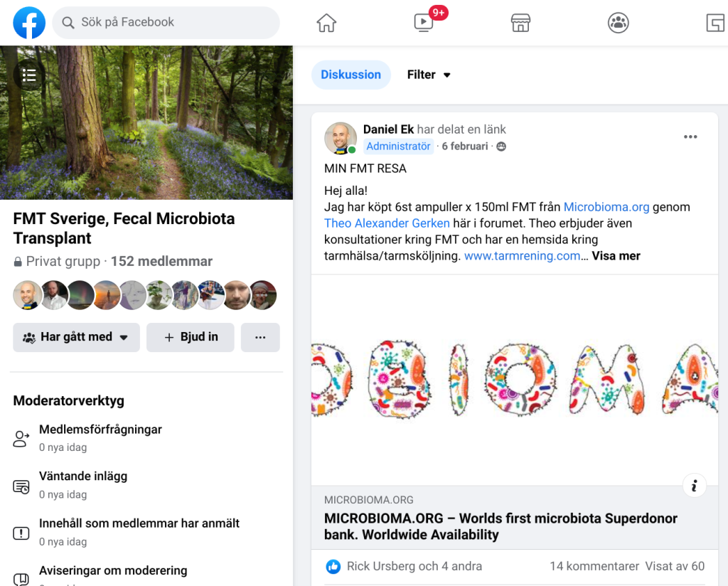Open the post options ellipsis on Daniel Ek's post
The width and height of the screenshot is (728, 586).
[x=690, y=137]
